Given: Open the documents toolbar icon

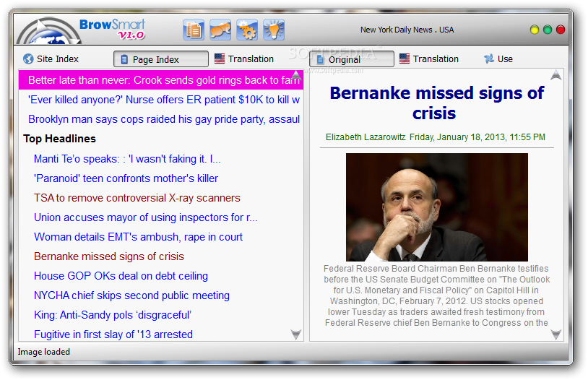Looking at the screenshot, I should (x=194, y=30).
